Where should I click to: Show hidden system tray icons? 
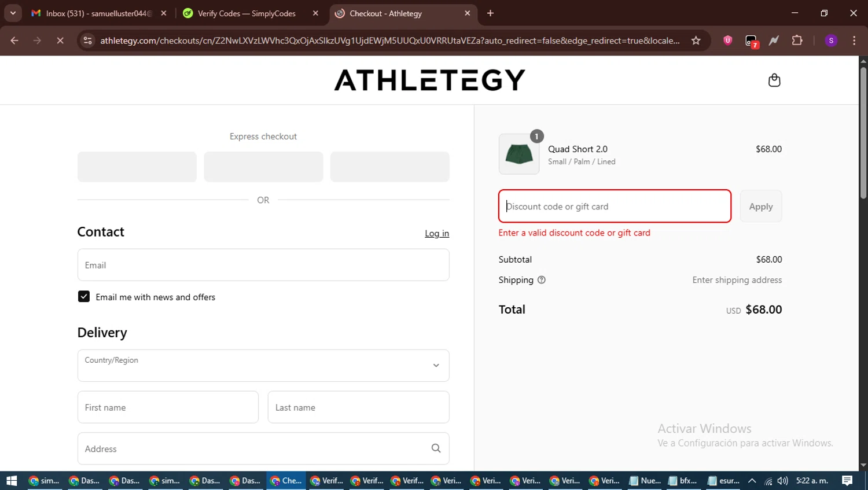752,481
